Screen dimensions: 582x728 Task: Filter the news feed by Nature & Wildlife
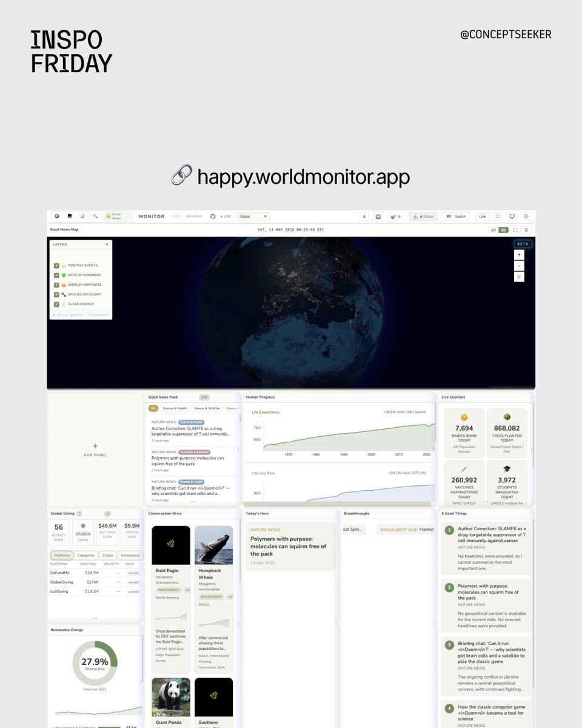coord(207,408)
